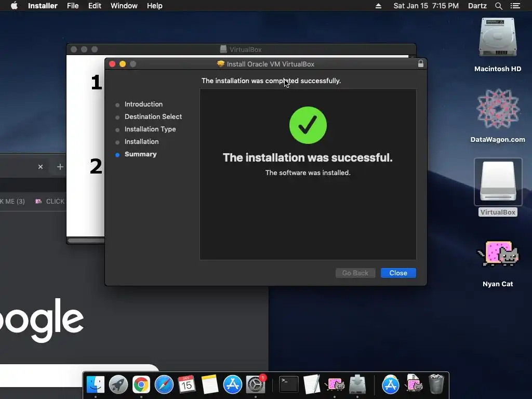Screen dimensions: 532x399
Task: Open the Help menu
Action: click(x=154, y=6)
